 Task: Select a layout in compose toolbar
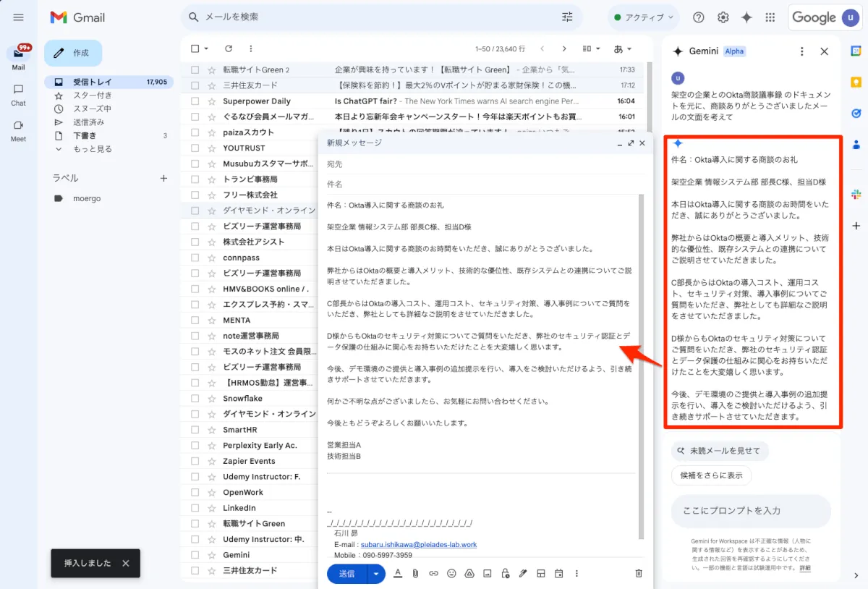[541, 573]
